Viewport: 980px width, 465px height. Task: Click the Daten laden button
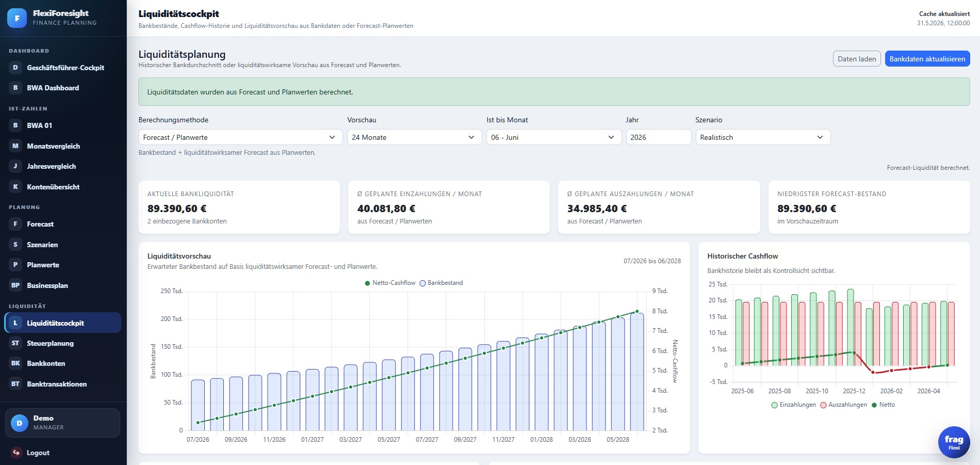click(857, 59)
